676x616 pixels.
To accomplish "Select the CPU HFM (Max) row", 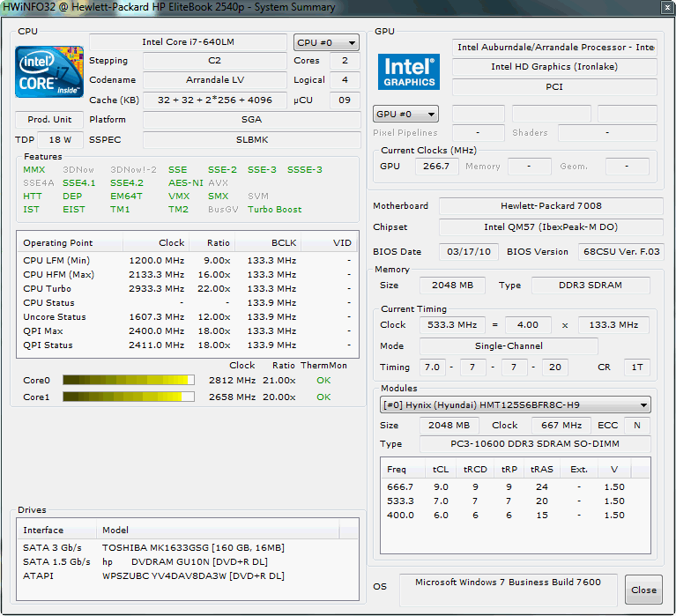I will pos(188,274).
